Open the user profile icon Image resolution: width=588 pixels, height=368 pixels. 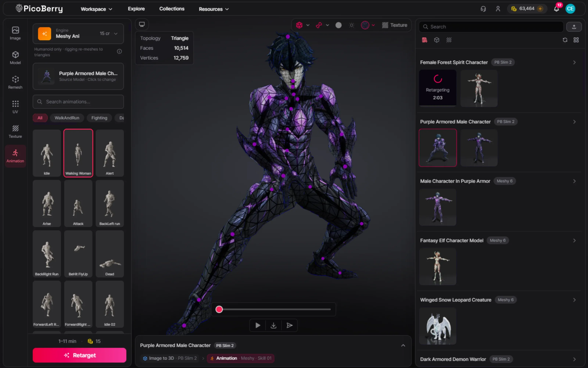click(x=498, y=9)
